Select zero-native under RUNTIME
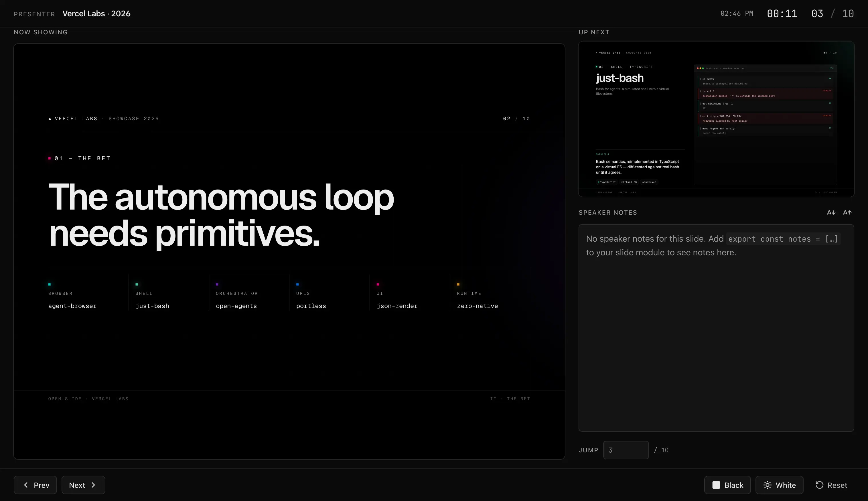 477,306
